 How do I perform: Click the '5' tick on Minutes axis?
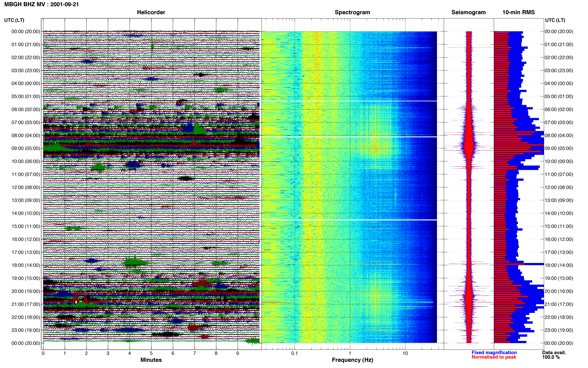(x=151, y=353)
